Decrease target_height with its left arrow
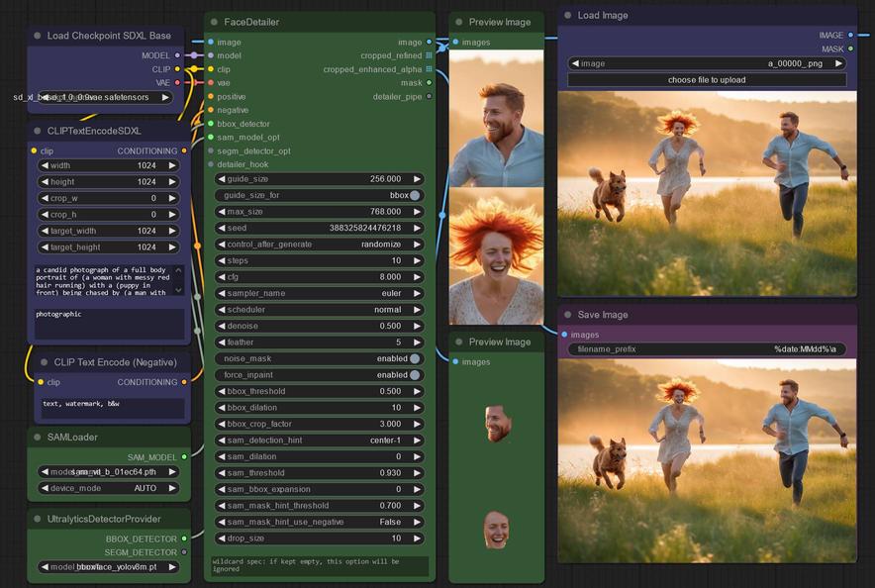Screen dimensions: 875x588 point(45,247)
